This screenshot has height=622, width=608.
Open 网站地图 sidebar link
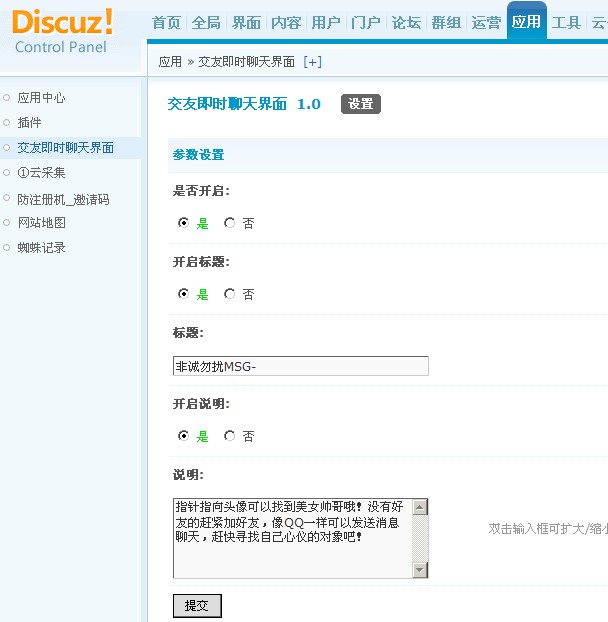pos(42,223)
